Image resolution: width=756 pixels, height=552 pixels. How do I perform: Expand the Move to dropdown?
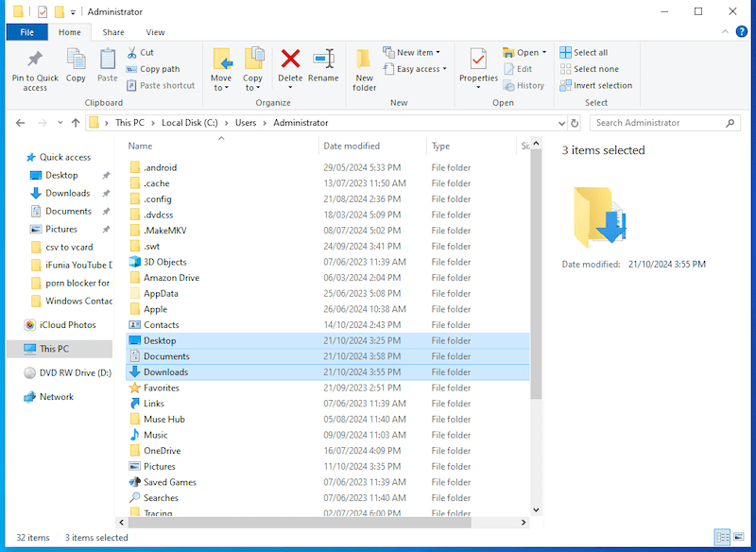[221, 88]
